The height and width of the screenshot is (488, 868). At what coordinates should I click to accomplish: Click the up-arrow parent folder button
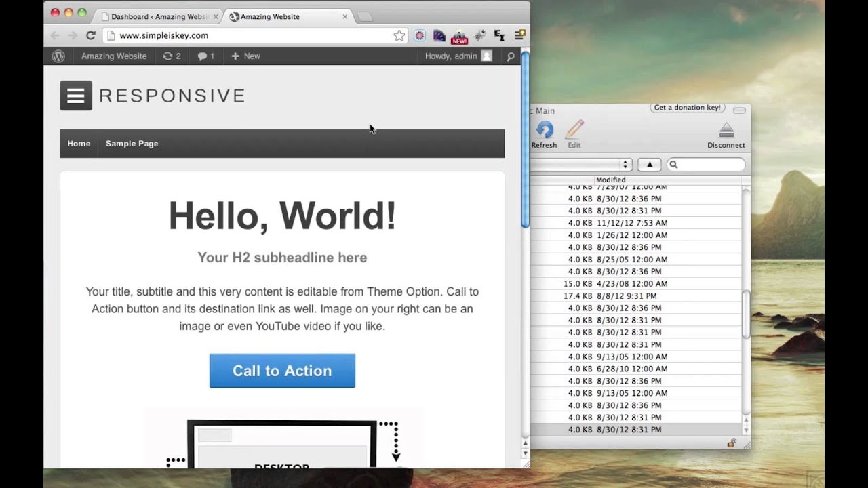click(x=650, y=165)
